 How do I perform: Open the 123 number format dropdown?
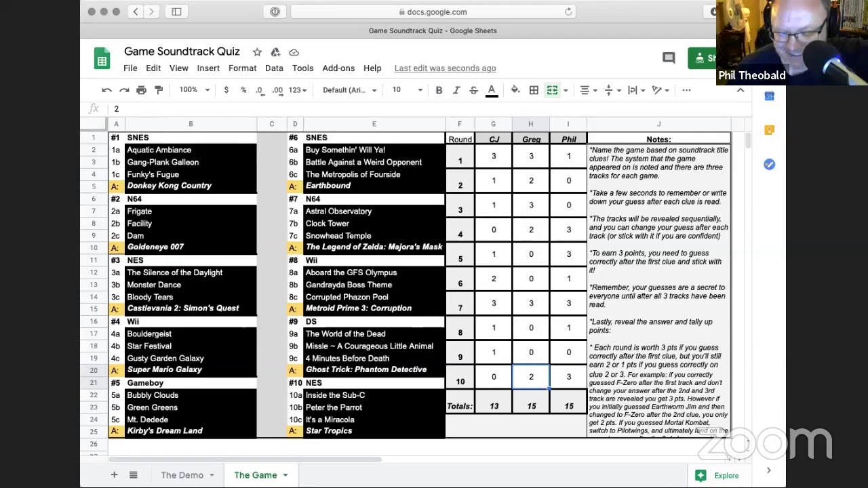298,90
